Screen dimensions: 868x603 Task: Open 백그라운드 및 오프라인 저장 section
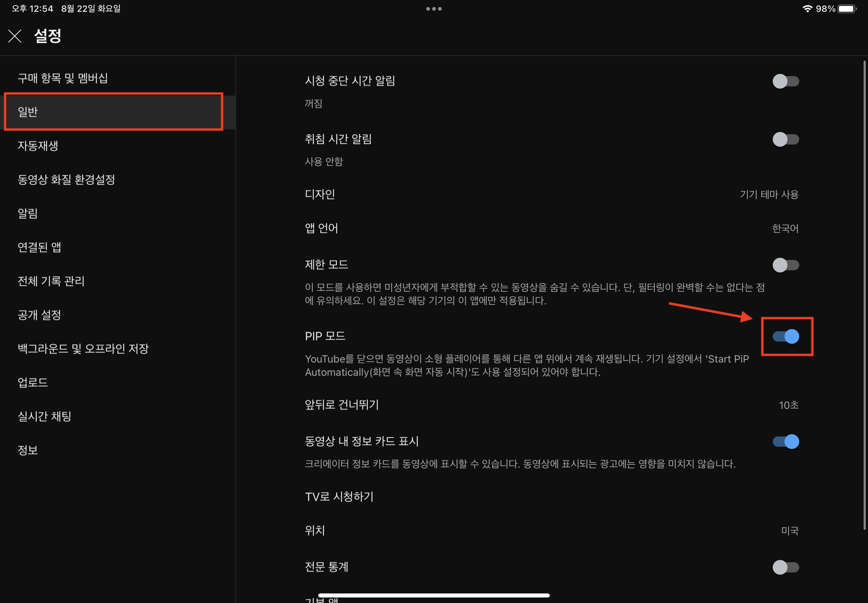(x=83, y=348)
